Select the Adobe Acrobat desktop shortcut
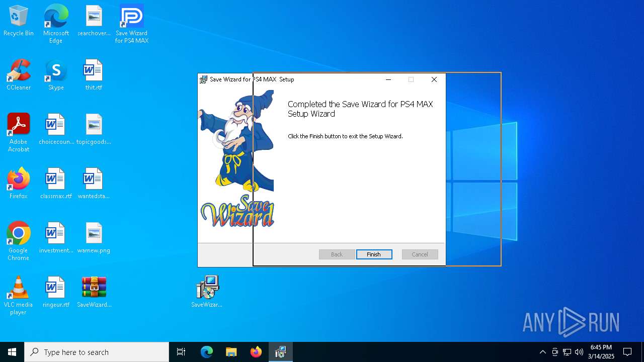 click(19, 133)
